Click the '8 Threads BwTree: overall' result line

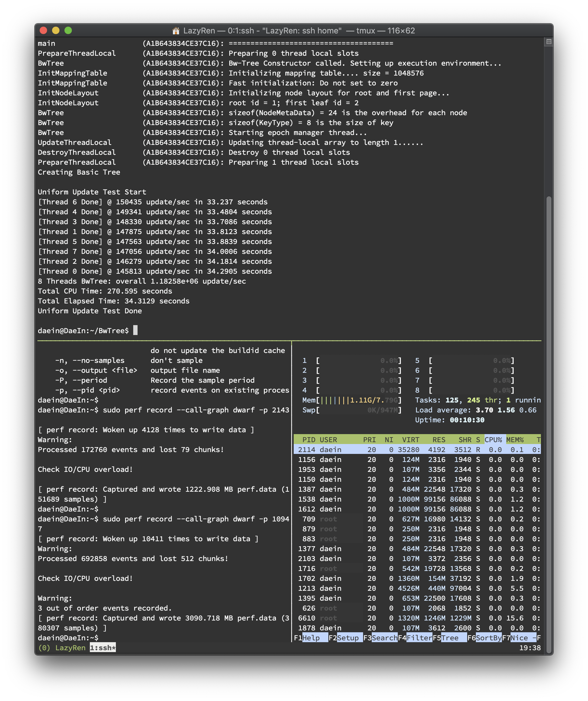[x=142, y=281]
